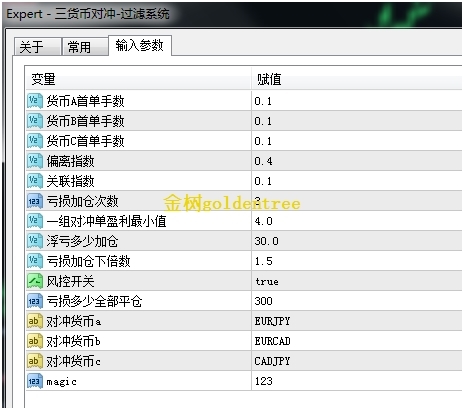Select the integer icon beside 亏损加仓次数
This screenshot has width=464, height=410.
pos(35,201)
